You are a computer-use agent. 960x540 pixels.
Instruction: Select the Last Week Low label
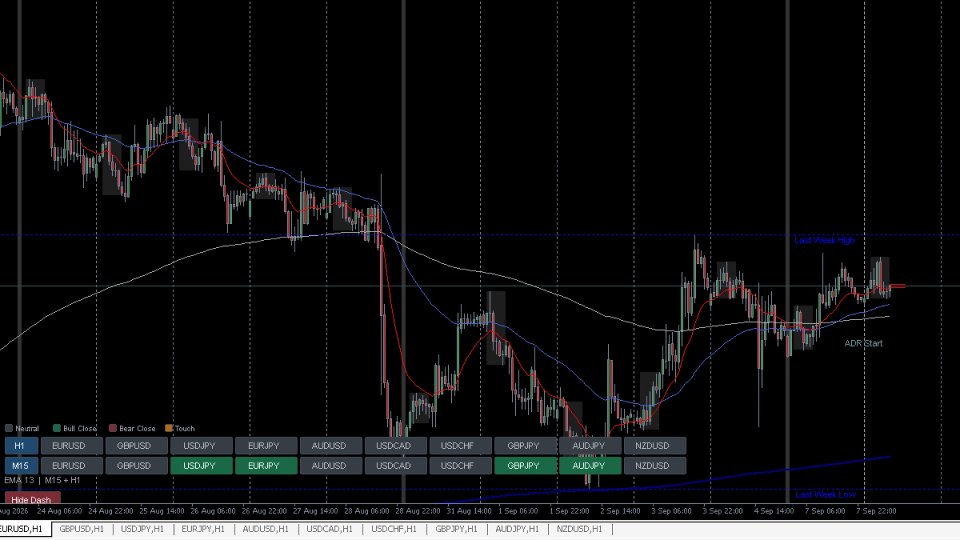click(825, 494)
